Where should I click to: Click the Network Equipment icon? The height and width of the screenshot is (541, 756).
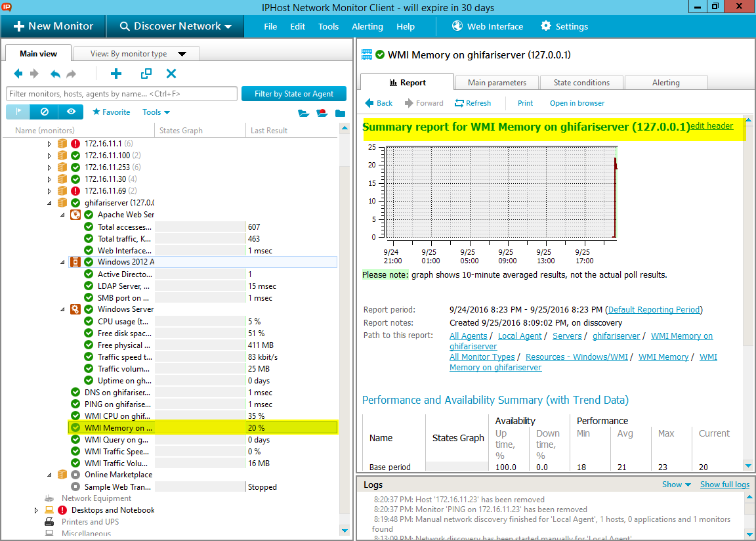point(49,498)
